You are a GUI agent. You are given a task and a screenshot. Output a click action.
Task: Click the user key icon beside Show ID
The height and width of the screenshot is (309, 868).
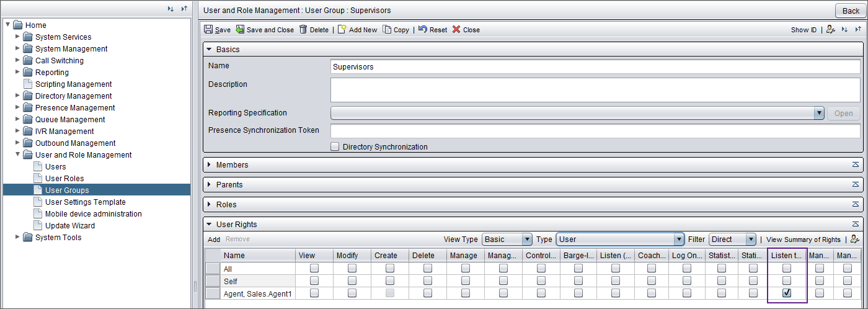tap(831, 30)
